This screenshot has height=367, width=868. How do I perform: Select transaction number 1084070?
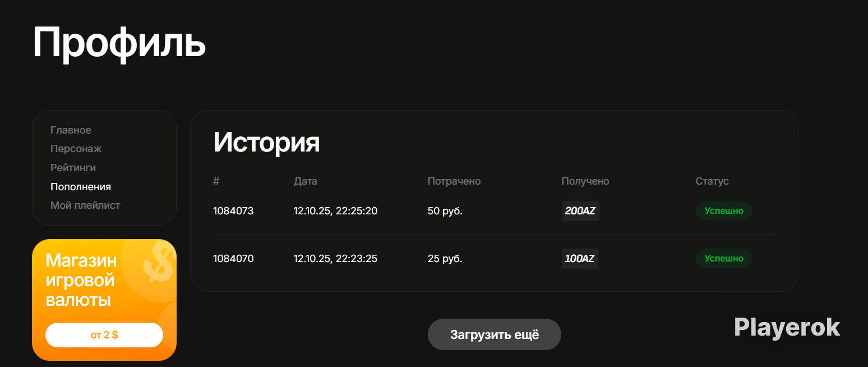pyautogui.click(x=233, y=259)
